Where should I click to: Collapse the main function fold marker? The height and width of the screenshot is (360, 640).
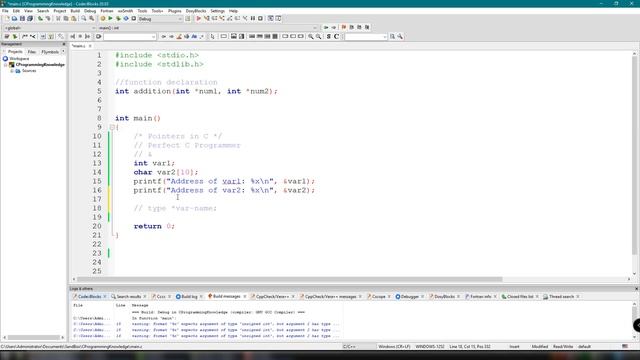pos(112,127)
